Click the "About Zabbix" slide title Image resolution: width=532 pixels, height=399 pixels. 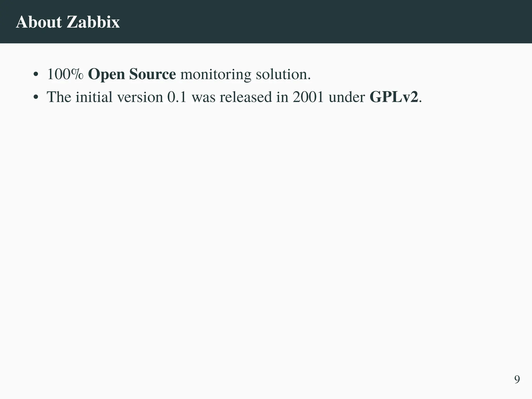(68, 22)
